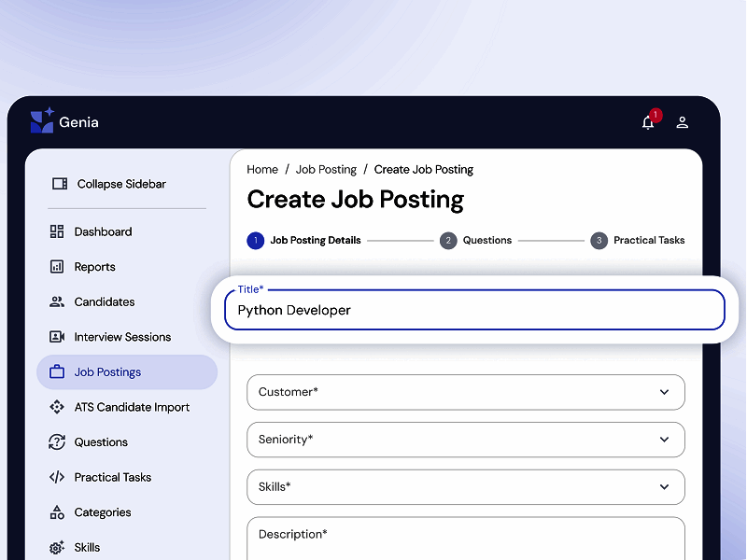Expand the Seniority dropdown
Image resolution: width=747 pixels, height=560 pixels.
coord(465,440)
